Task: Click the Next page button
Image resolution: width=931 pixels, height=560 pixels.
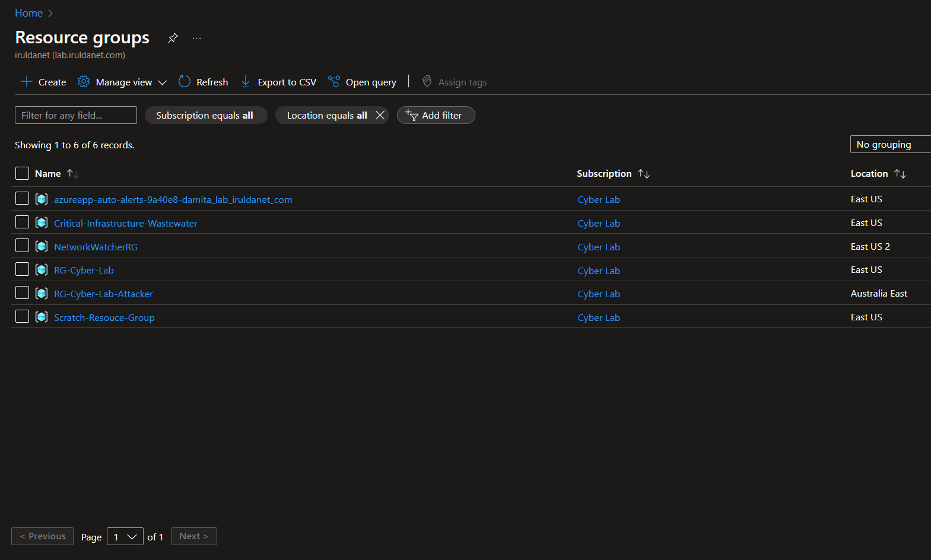Action: 194,536
